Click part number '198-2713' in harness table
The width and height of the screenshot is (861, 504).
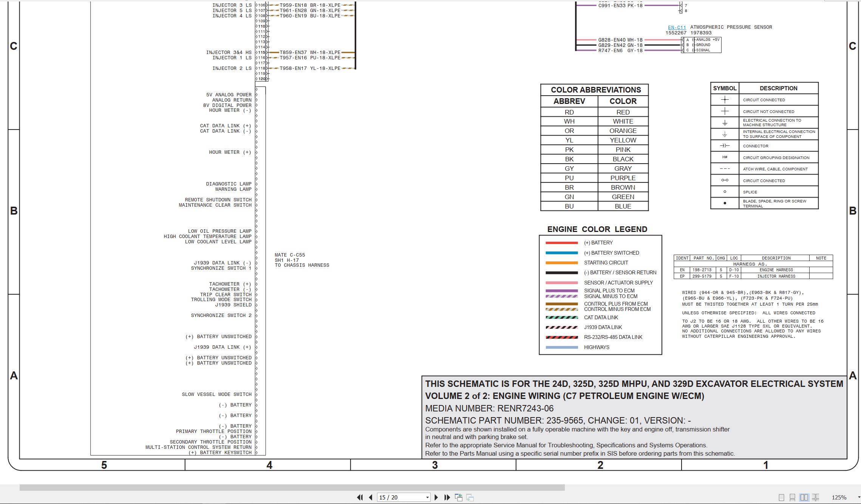click(702, 270)
